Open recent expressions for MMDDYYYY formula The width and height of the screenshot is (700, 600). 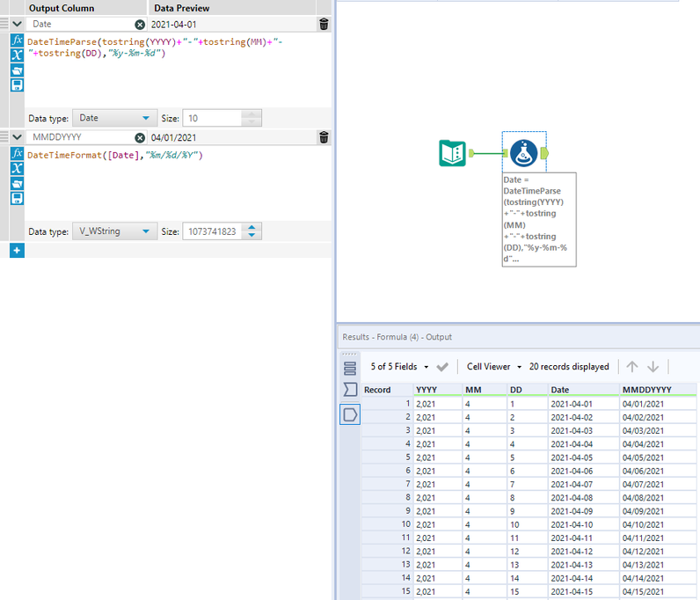click(17, 184)
